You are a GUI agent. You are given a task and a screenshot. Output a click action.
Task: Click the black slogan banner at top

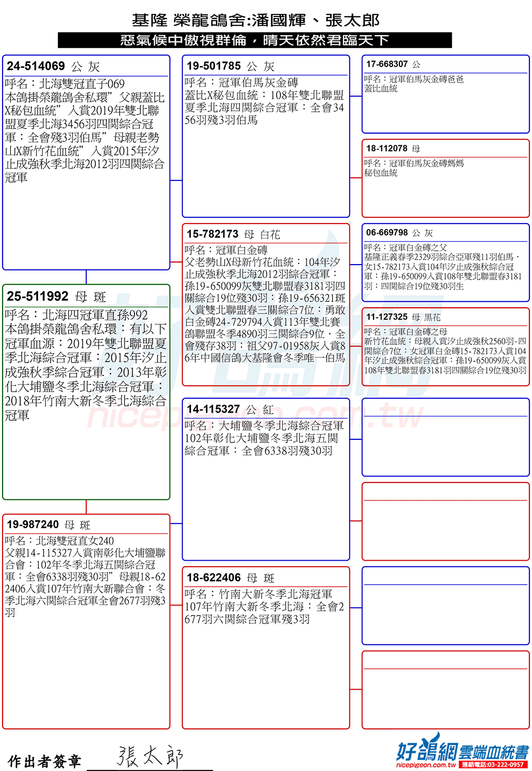pyautogui.click(x=254, y=40)
